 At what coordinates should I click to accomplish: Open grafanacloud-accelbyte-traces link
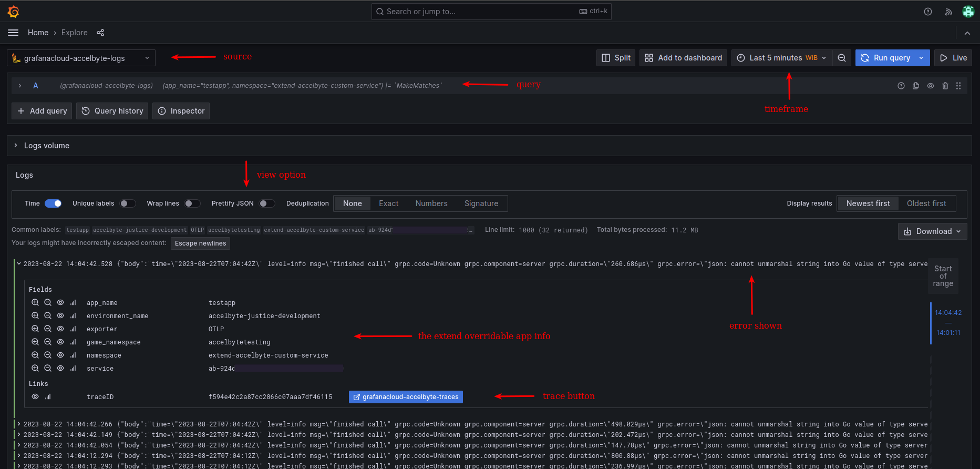point(406,397)
